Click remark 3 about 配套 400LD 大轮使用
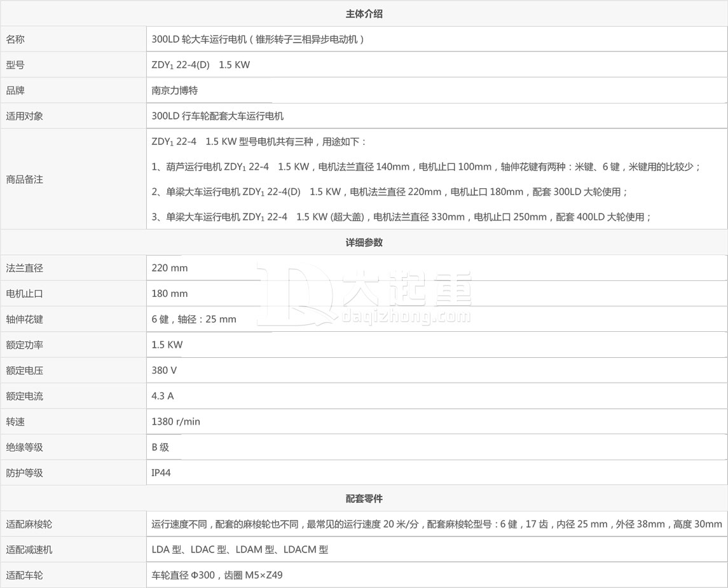 (x=401, y=217)
